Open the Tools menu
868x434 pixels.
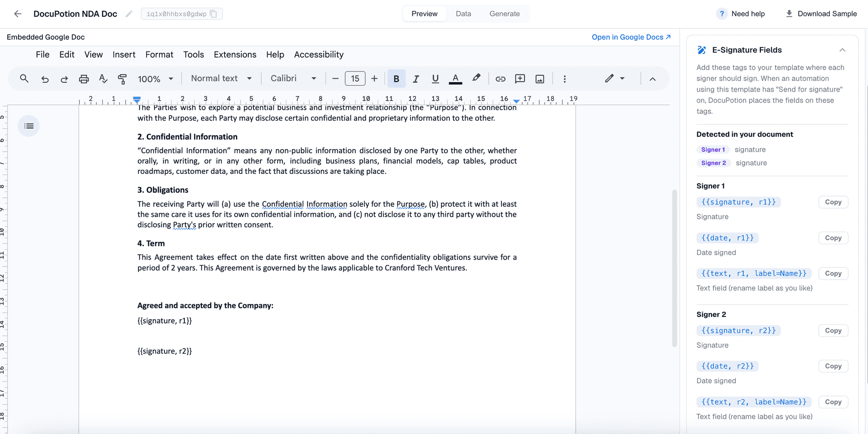click(x=193, y=55)
